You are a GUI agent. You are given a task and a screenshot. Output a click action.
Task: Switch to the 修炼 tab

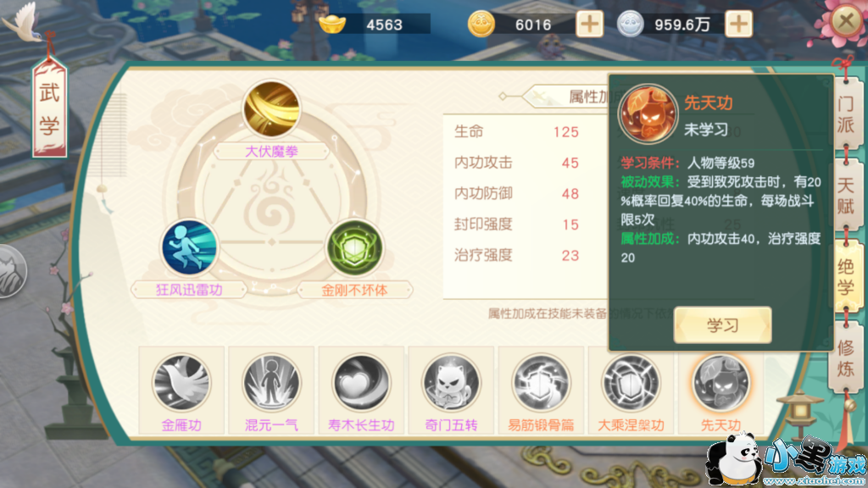click(845, 358)
